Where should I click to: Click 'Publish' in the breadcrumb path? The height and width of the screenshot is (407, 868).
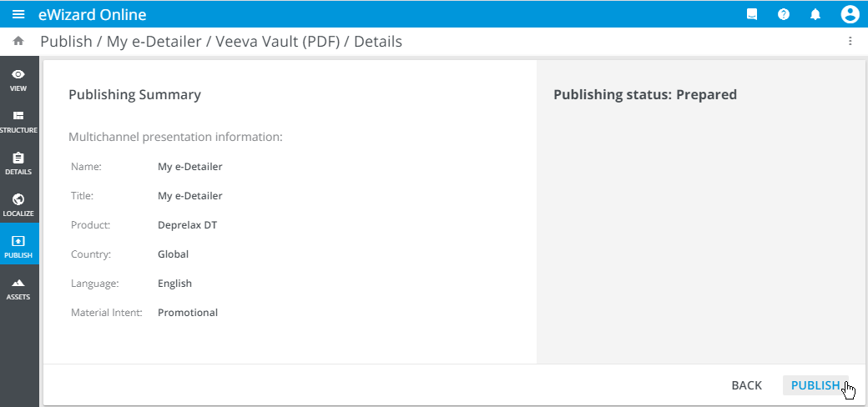coord(66,42)
